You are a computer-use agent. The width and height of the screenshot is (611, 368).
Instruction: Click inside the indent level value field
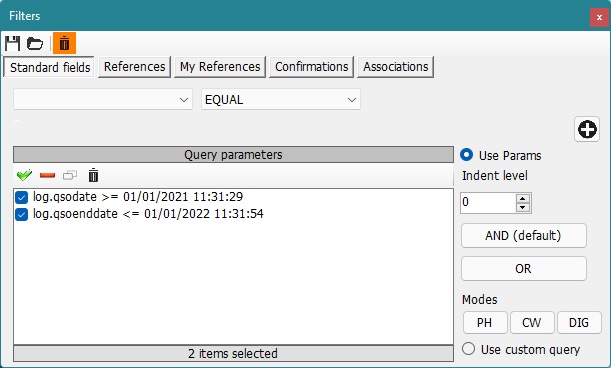tap(488, 203)
